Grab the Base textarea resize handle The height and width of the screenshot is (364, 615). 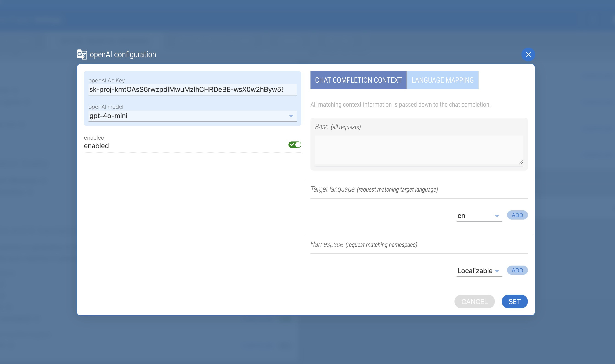pyautogui.click(x=521, y=162)
